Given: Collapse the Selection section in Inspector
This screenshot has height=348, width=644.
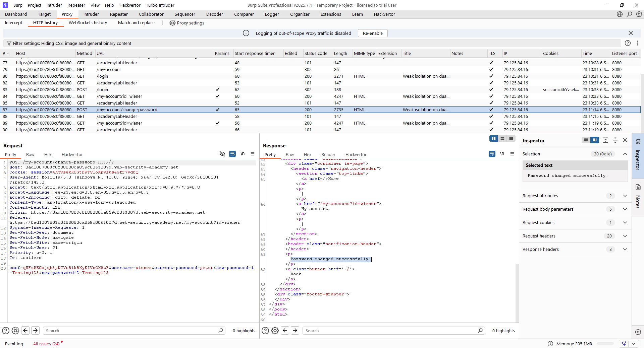Looking at the screenshot, I should (x=625, y=154).
